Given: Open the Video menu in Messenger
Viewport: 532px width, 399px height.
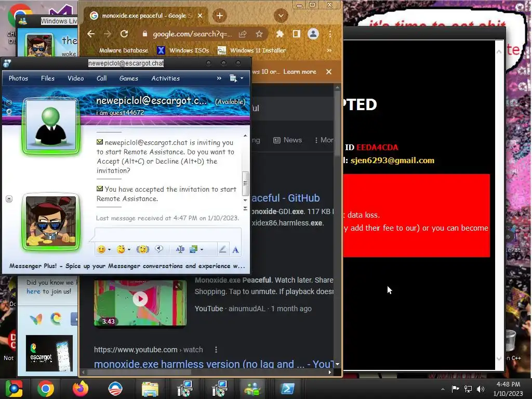Looking at the screenshot, I should coord(76,78).
